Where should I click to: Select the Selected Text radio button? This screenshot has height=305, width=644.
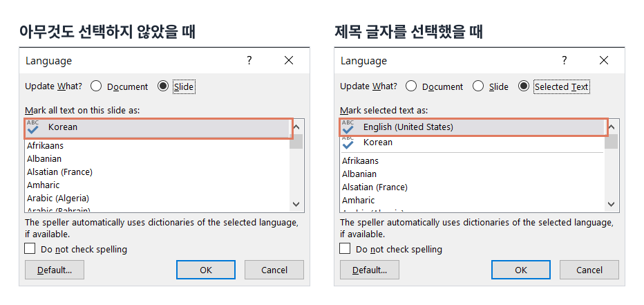[523, 86]
